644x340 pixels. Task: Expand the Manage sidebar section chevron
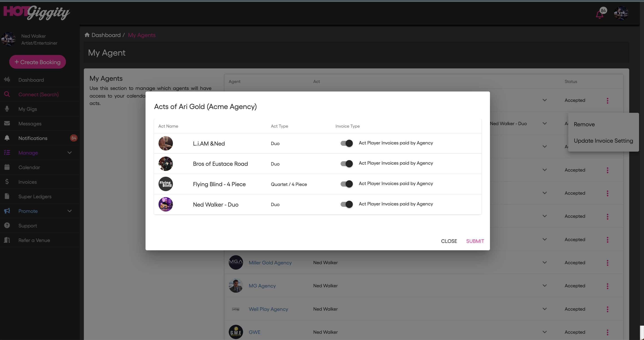pos(70,153)
